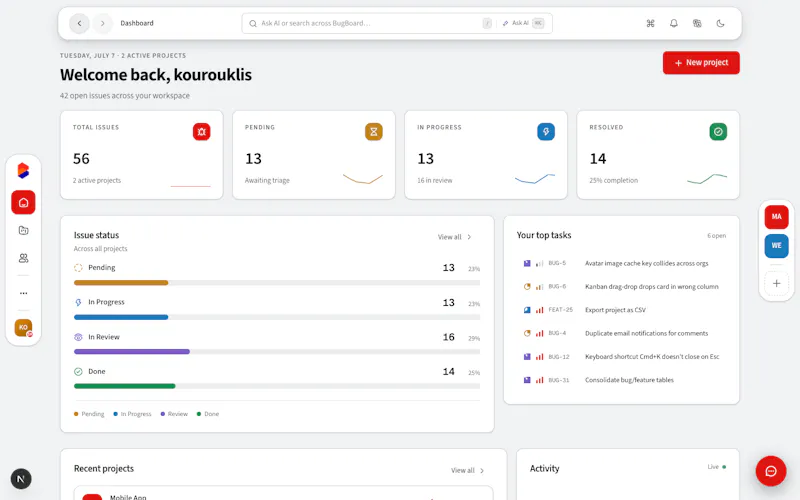Open the more options ellipsis in sidebar

pos(23,293)
